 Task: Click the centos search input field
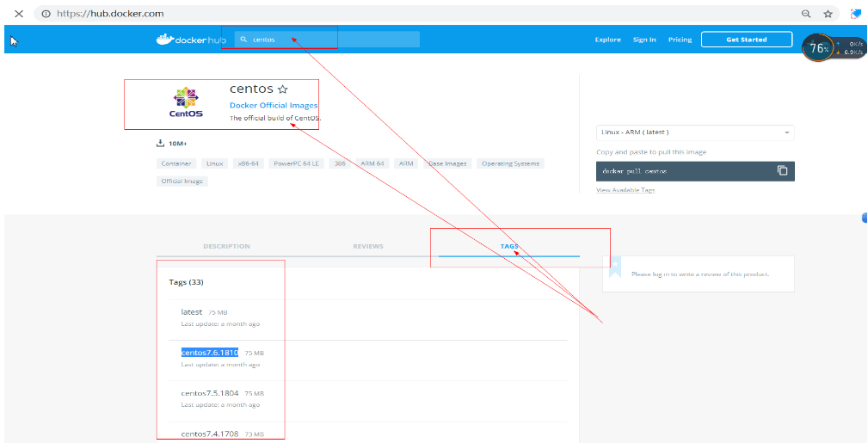coord(327,40)
